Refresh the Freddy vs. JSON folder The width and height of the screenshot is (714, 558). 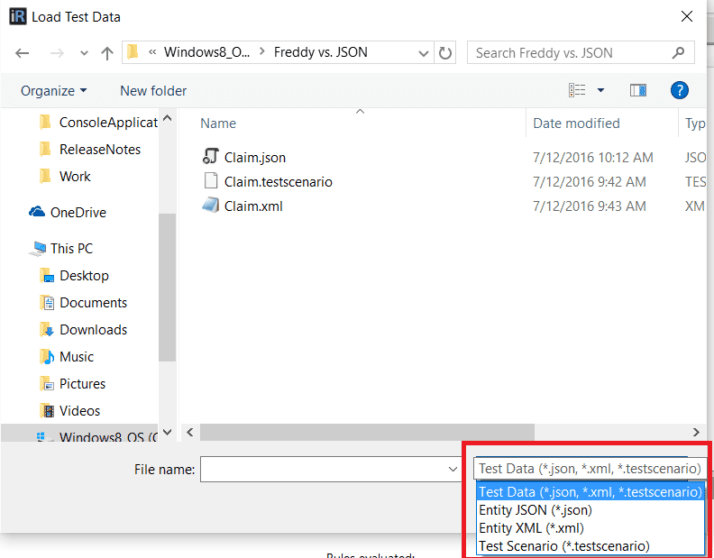click(446, 53)
